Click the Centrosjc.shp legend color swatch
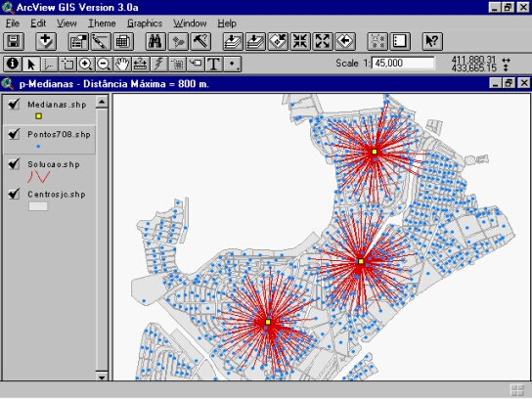This screenshot has height=399, width=532. tap(38, 206)
